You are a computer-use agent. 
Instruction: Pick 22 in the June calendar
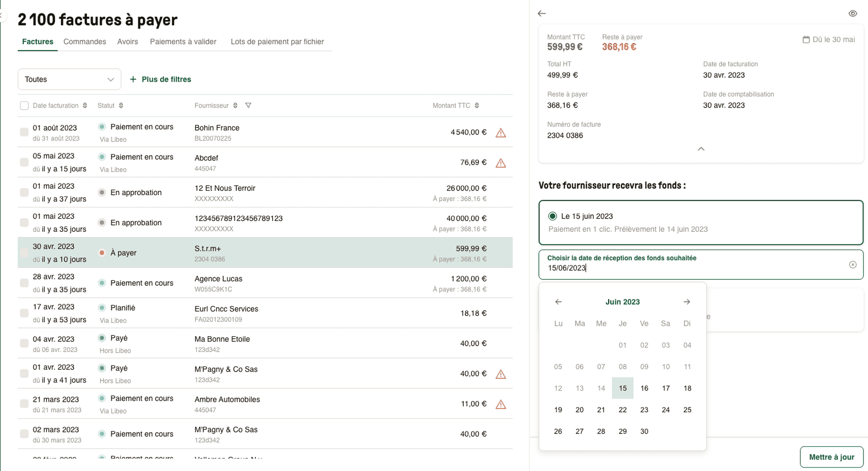tap(623, 410)
